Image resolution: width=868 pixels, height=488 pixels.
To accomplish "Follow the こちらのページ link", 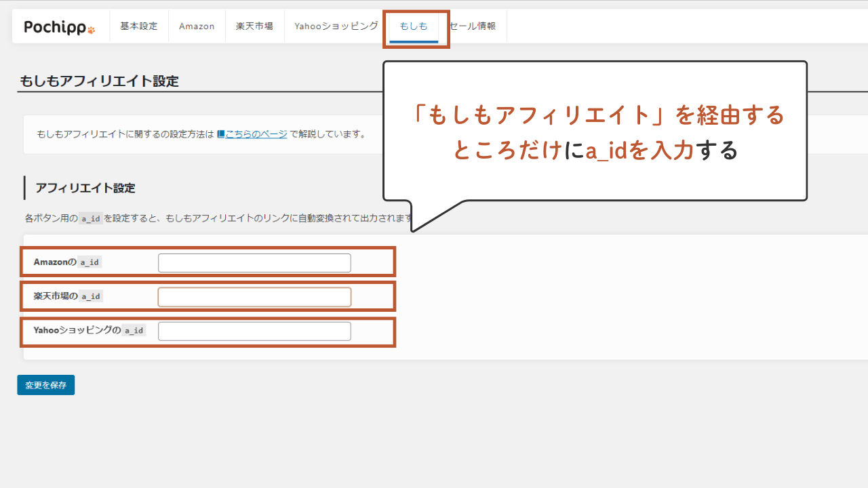I will (x=256, y=134).
